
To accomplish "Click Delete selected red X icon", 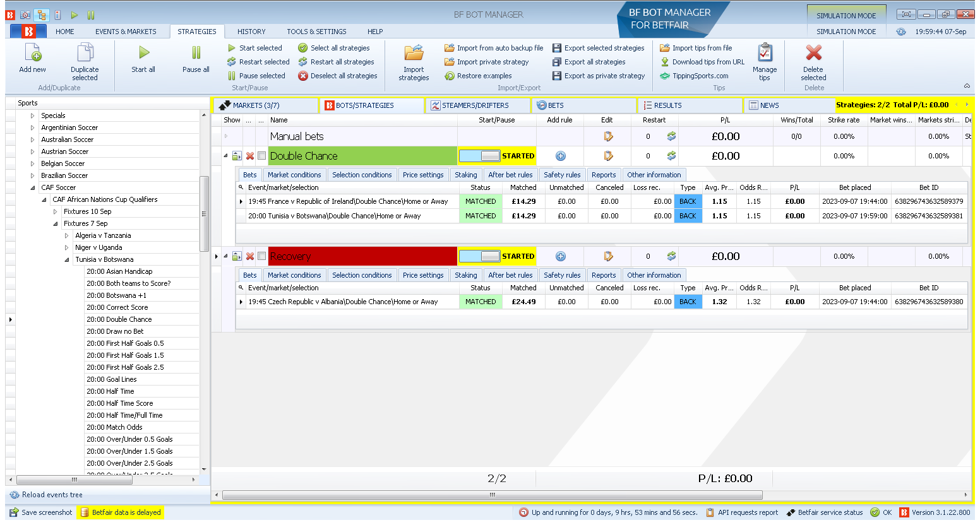I will point(814,52).
